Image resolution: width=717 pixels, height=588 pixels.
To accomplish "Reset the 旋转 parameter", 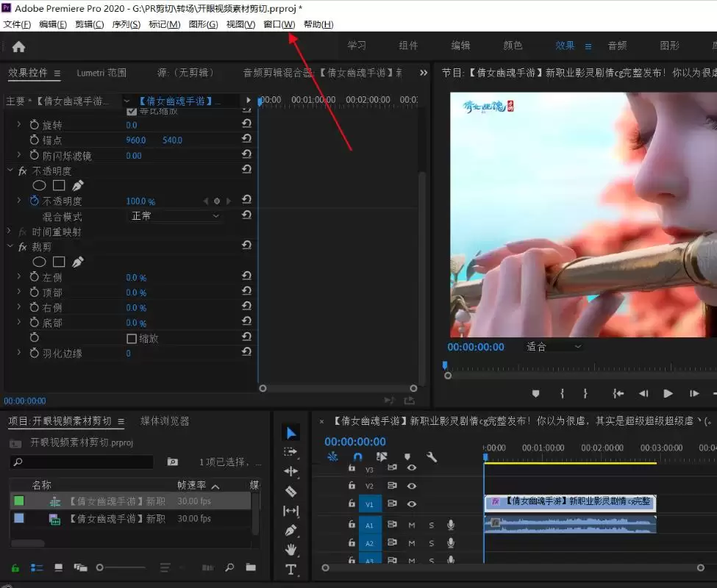I will pyautogui.click(x=246, y=123).
